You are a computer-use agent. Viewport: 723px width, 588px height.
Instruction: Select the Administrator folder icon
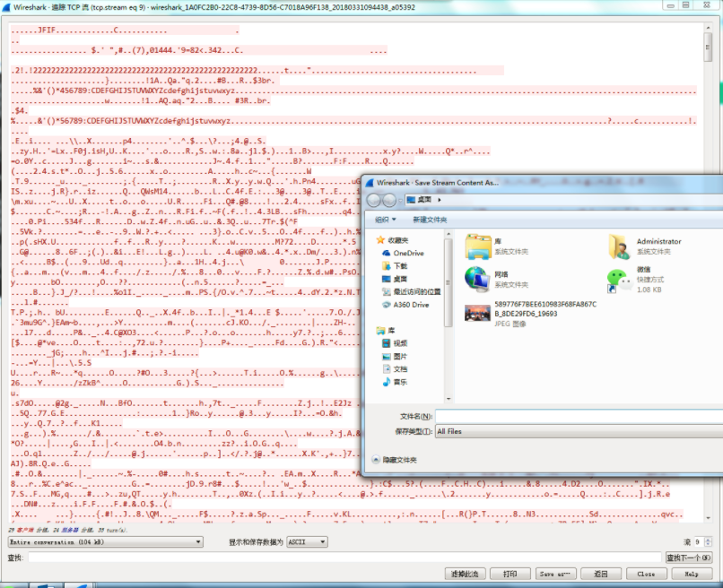pyautogui.click(x=619, y=246)
